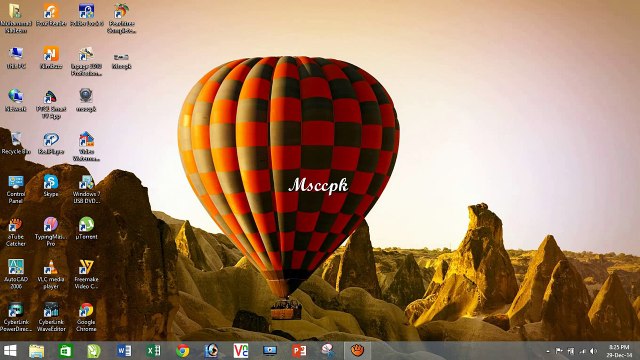Viewport: 640px width, 360px height.
Task: Open the Windows Start button
Action: [10, 351]
